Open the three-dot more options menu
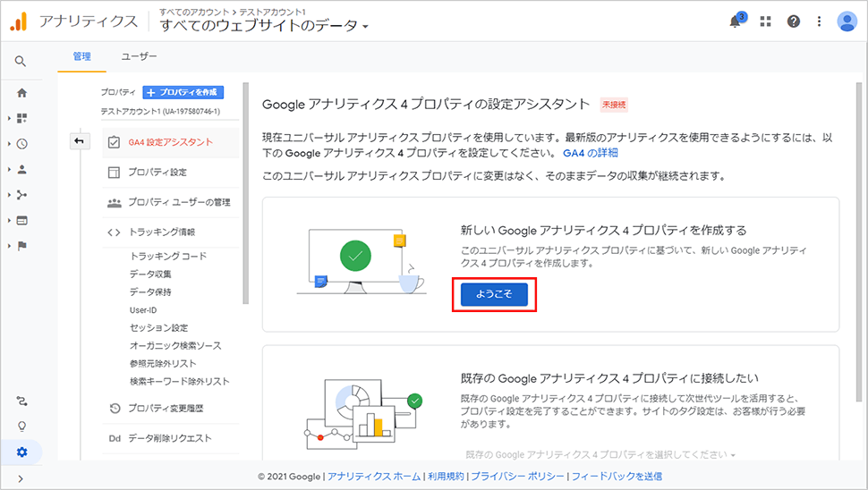The width and height of the screenshot is (868, 490). coord(820,21)
